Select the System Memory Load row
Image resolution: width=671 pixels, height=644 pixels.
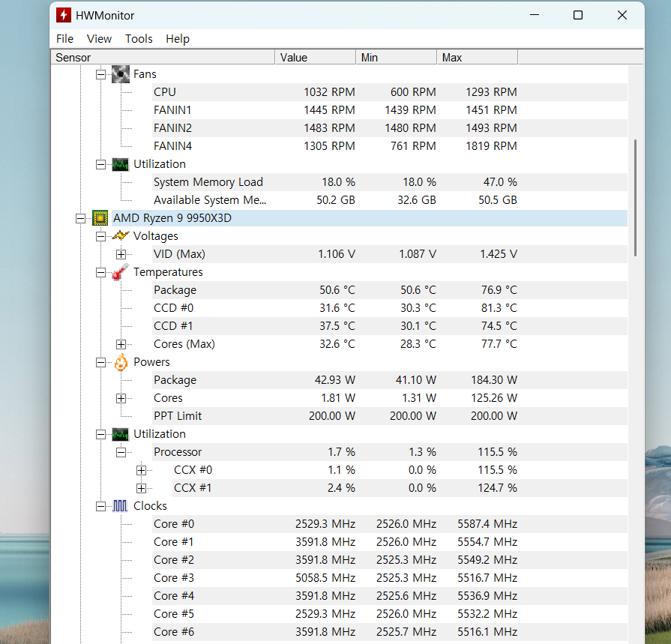390,182
